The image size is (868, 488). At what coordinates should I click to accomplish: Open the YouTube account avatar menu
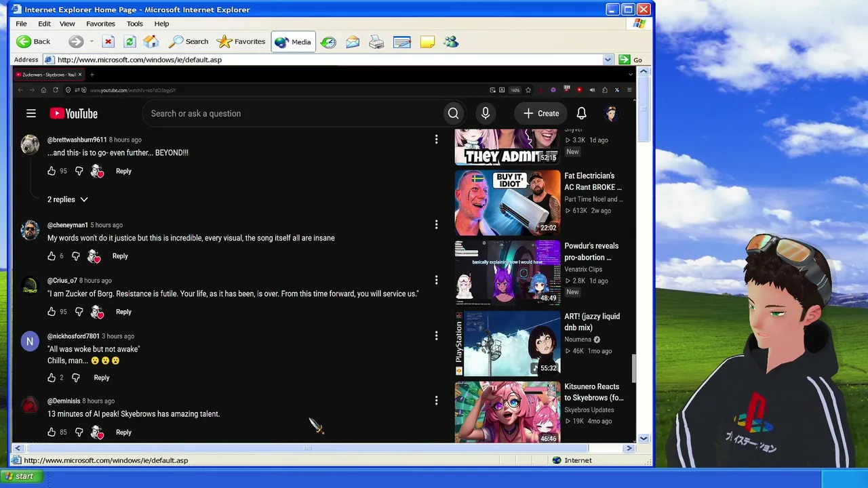(611, 113)
